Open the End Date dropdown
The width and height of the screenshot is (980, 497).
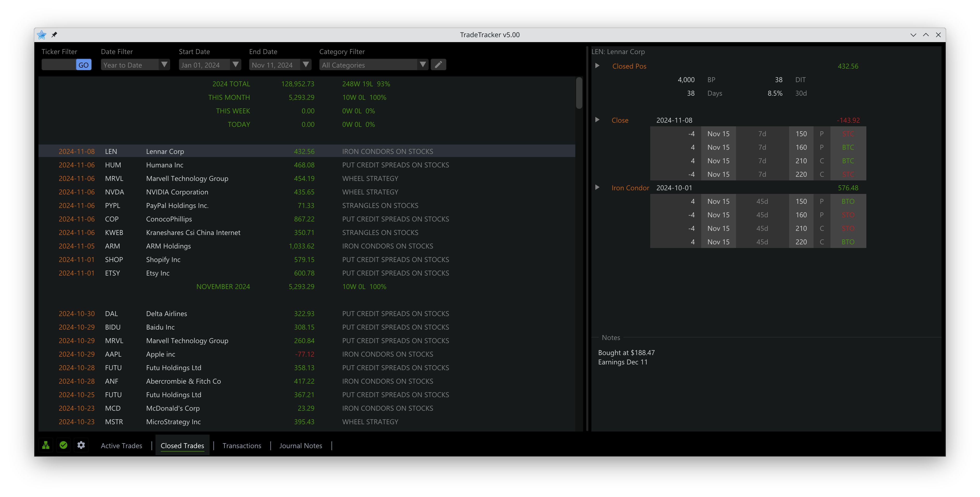tap(306, 65)
